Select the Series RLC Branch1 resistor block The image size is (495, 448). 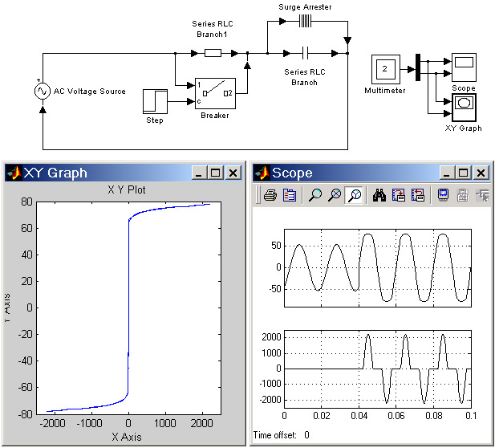click(213, 53)
